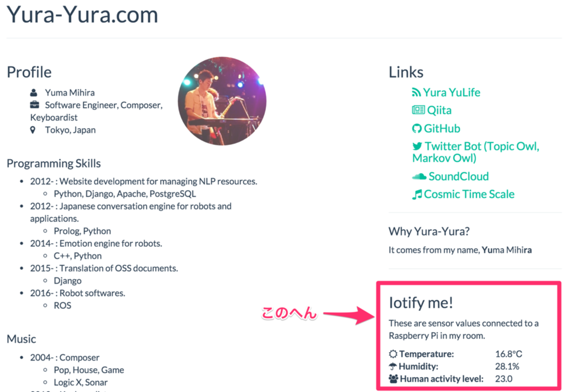This screenshot has height=392, width=566.
Task: Open the Yura YuLife link
Action: 452,93
